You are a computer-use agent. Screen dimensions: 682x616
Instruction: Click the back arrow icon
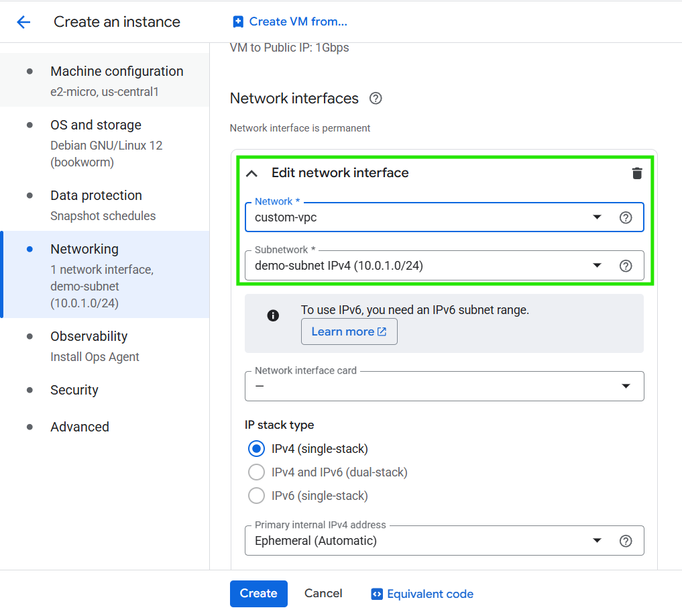click(23, 22)
